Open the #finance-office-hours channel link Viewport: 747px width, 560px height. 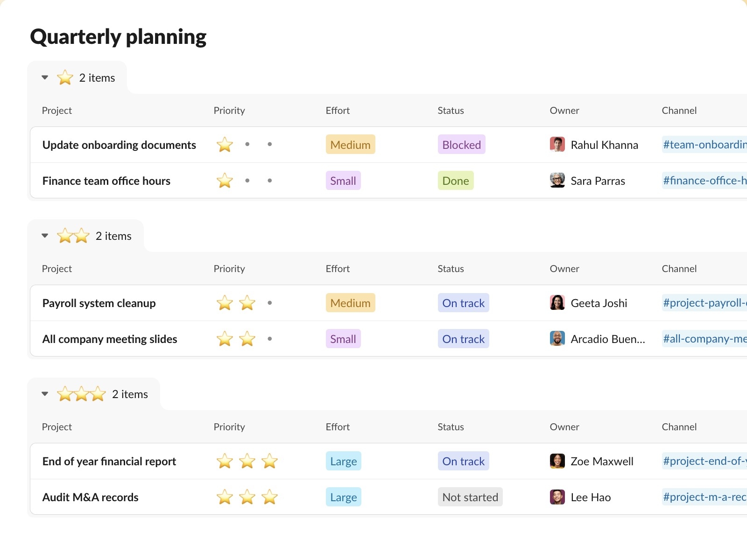click(704, 181)
